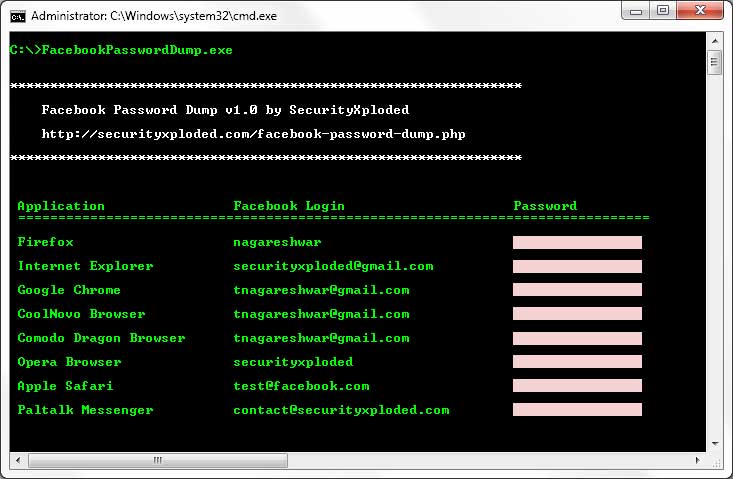Click the CoolNovo row's tnagareshwar@gmail.com login
733x479 pixels.
pos(322,314)
